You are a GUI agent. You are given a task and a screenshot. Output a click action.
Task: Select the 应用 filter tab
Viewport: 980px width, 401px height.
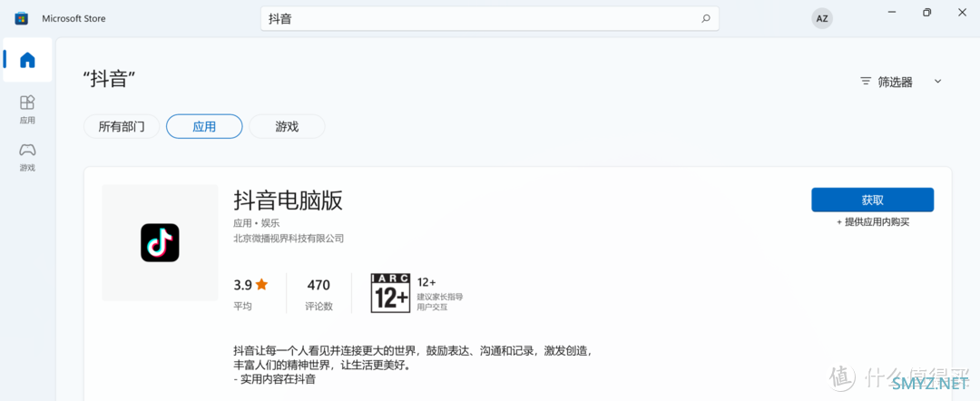tap(204, 127)
